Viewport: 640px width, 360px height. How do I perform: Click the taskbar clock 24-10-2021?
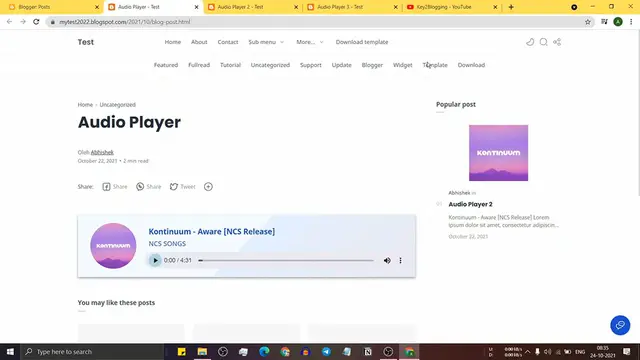[x=602, y=351]
